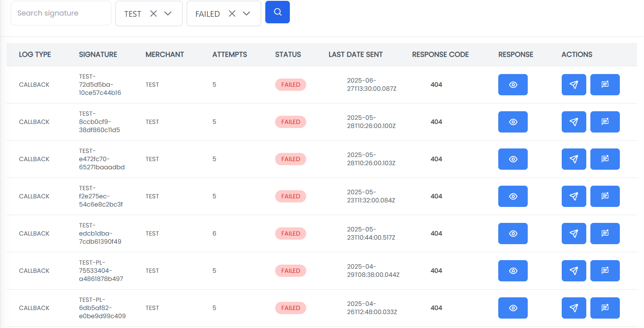Click date 2025-06-27T13:30:00.087Z
Screen dimensions: 644x328
(372, 85)
